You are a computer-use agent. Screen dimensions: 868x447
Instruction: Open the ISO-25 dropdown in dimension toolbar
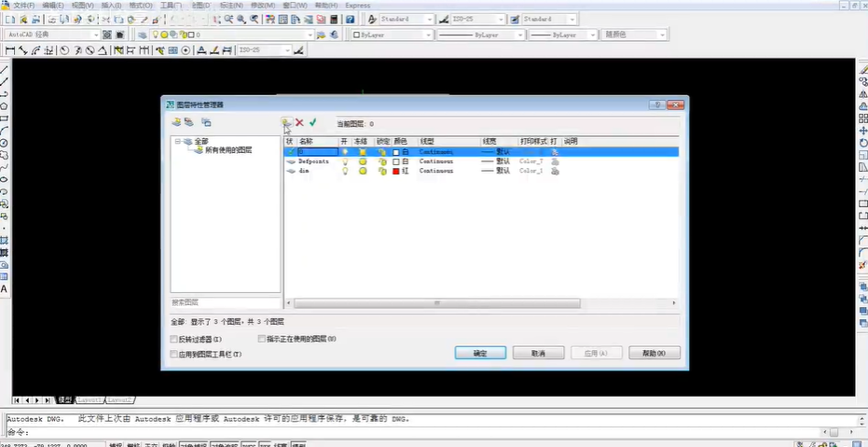(x=287, y=50)
